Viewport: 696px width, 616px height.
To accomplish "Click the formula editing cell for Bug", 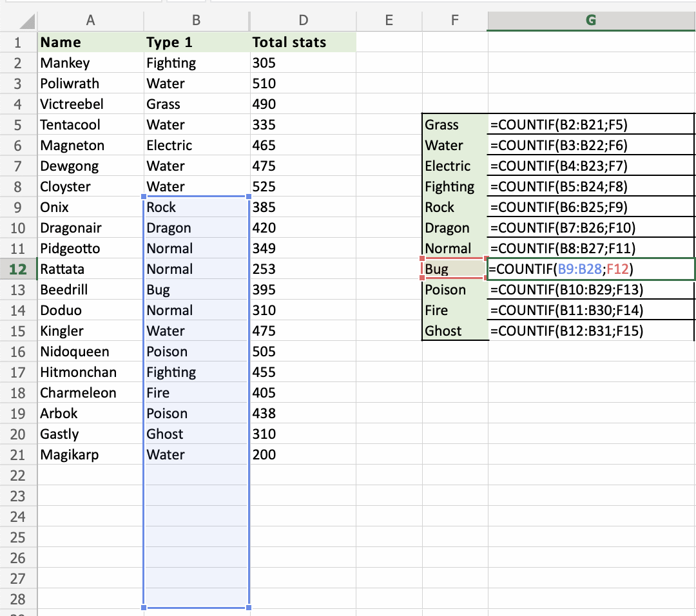I will [590, 269].
